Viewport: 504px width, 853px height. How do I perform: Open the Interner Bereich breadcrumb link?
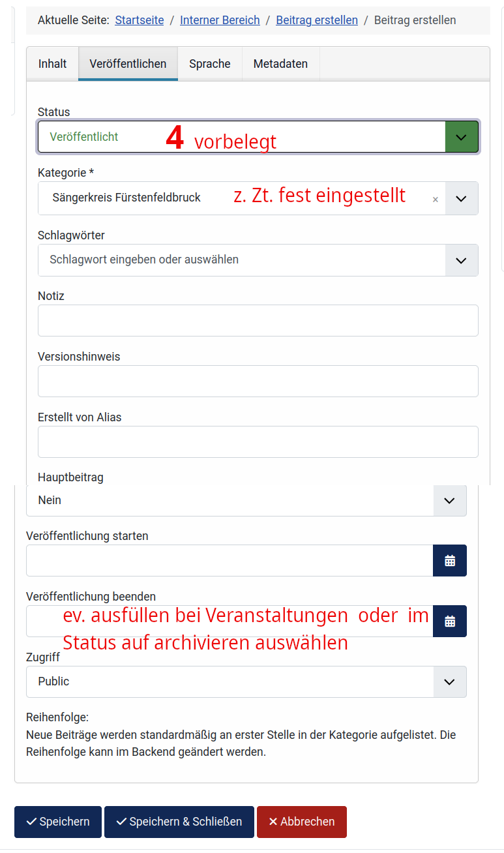coord(220,20)
